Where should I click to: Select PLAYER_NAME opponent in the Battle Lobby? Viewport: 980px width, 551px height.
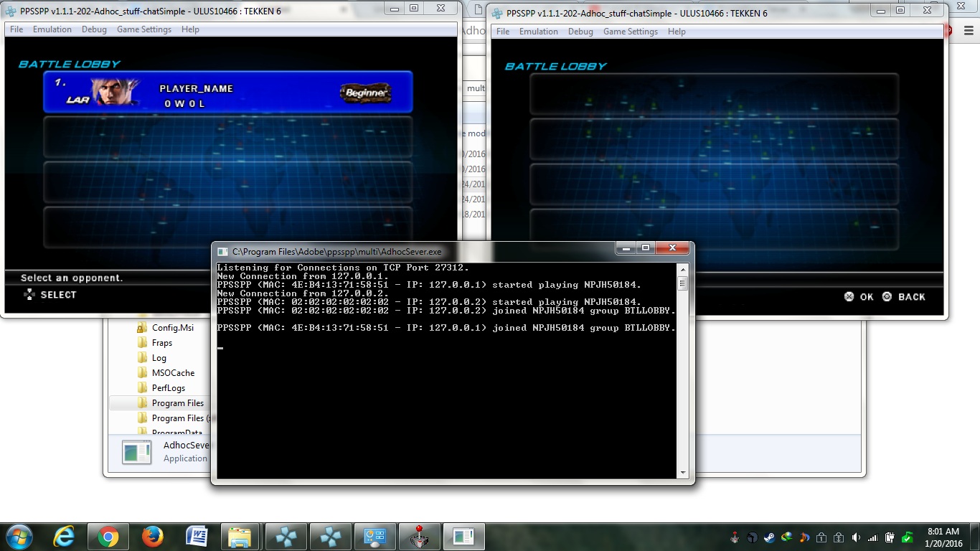tap(228, 92)
